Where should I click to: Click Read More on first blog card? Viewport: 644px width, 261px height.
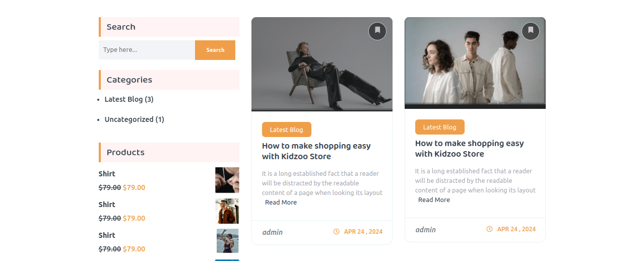pyautogui.click(x=281, y=203)
